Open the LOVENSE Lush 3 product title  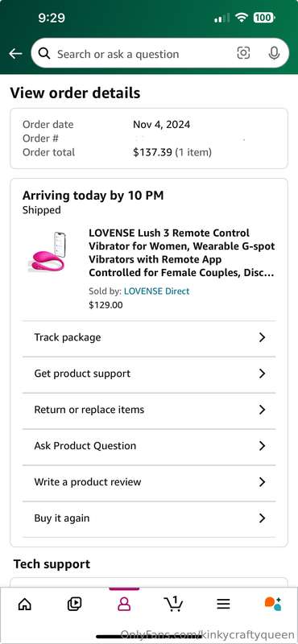click(x=182, y=253)
